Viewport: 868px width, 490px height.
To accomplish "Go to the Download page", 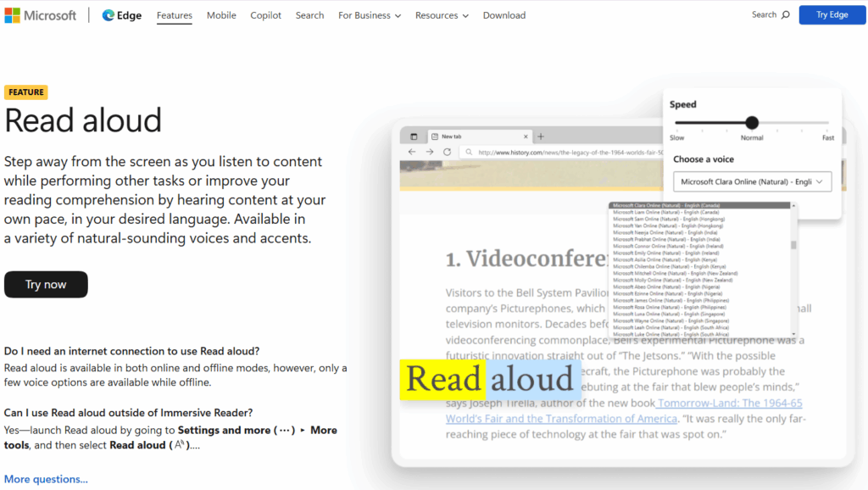I will point(504,15).
